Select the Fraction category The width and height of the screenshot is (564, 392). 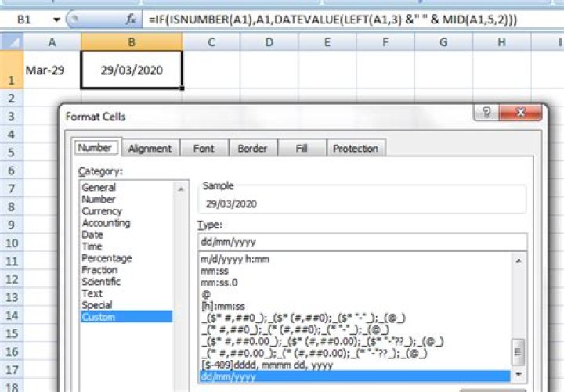[126, 270]
